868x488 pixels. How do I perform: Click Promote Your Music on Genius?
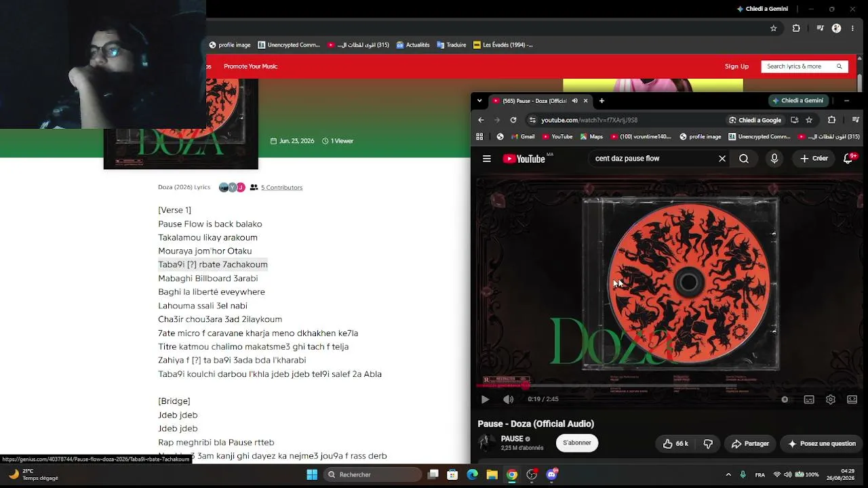tap(251, 66)
